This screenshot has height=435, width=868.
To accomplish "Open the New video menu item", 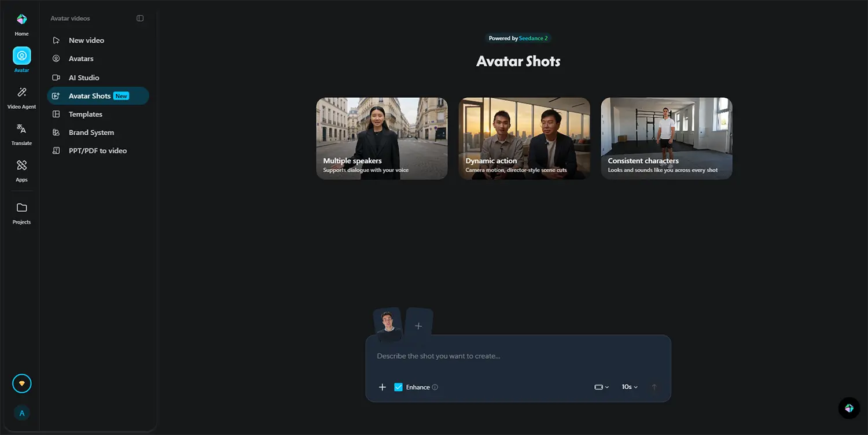I will (86, 40).
